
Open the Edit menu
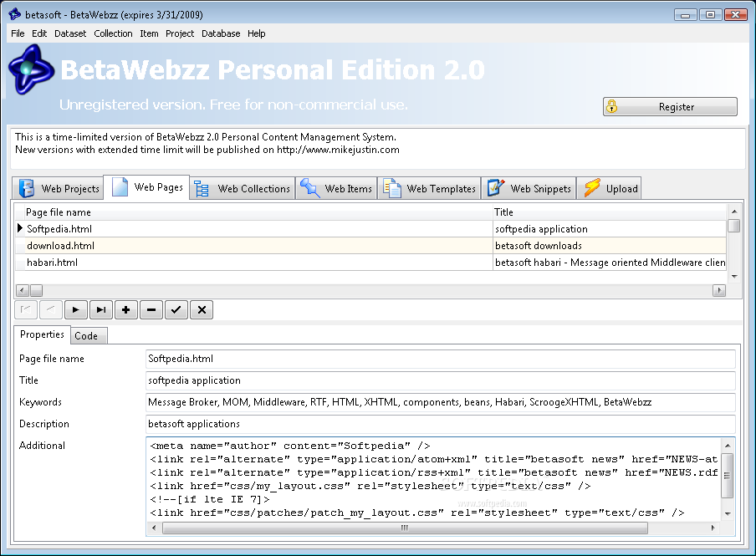[39, 33]
